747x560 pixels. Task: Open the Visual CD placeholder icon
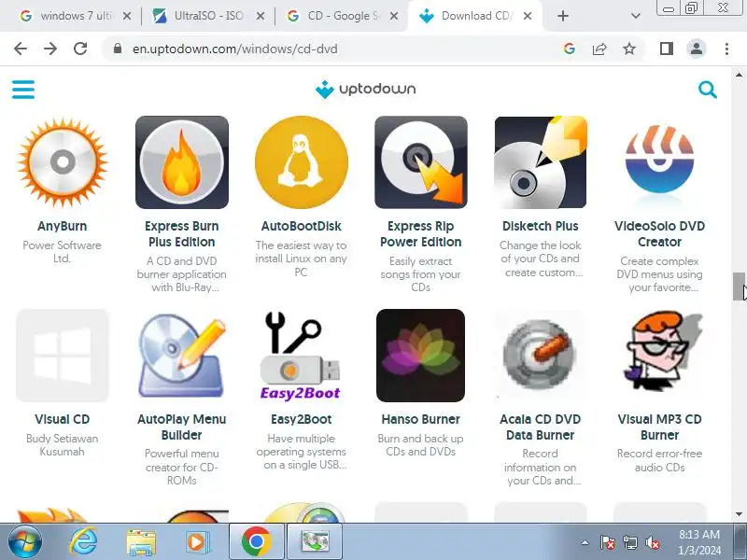coord(63,356)
